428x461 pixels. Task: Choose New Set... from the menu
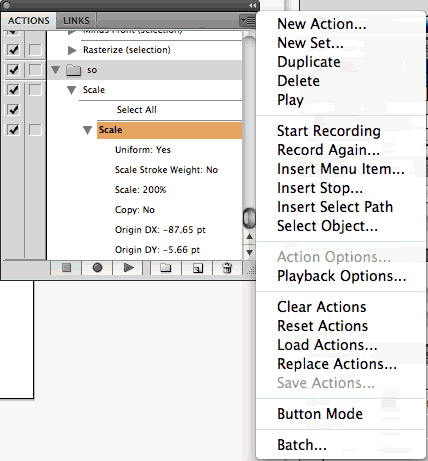pyautogui.click(x=310, y=43)
